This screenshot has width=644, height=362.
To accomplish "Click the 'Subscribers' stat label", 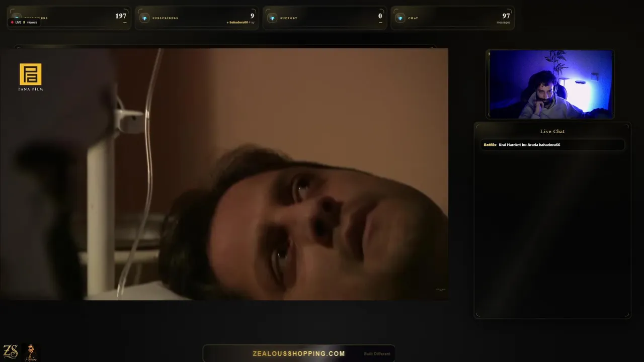I will (165, 18).
